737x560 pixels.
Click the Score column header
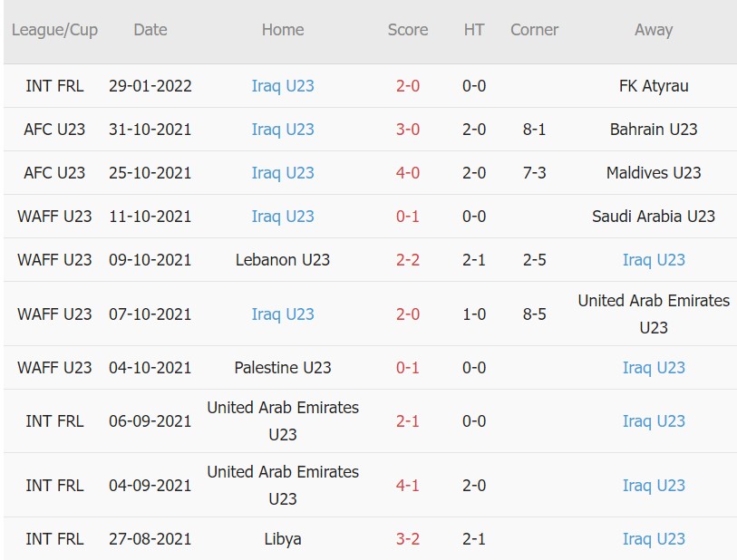407,30
